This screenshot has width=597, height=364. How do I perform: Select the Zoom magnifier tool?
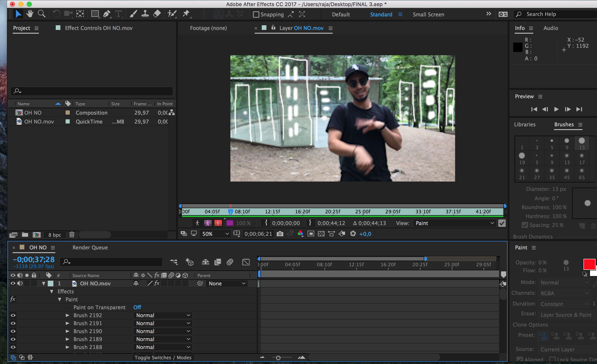coord(41,14)
